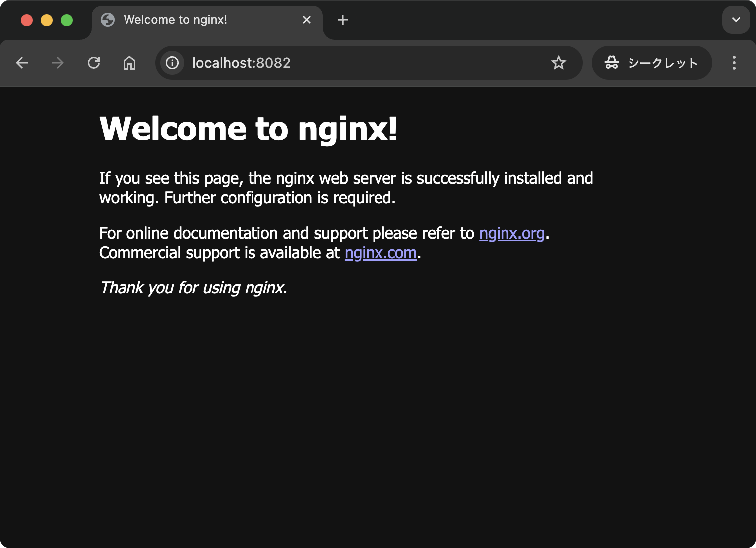Close the Welcome to nginx! tab
Screen dimensions: 756x548
tap(307, 20)
